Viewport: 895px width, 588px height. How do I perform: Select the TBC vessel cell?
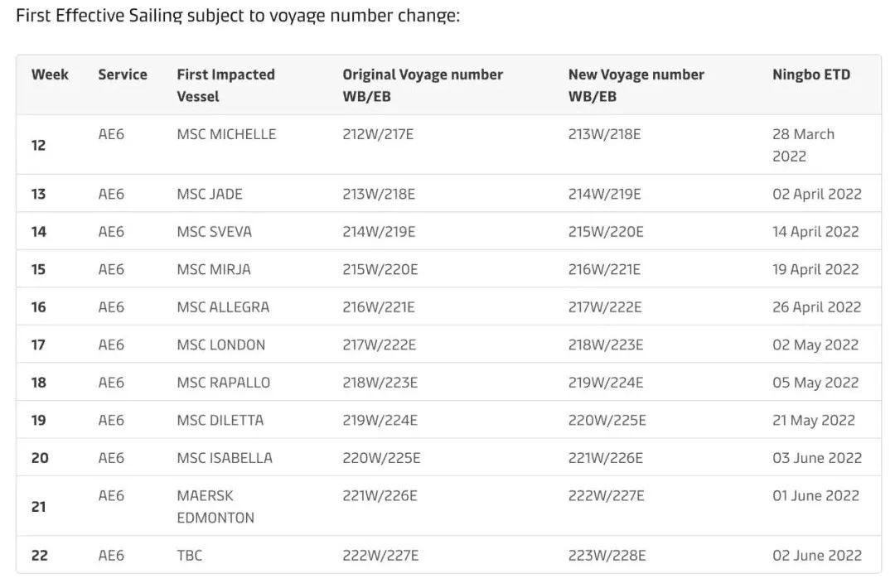pos(189,556)
